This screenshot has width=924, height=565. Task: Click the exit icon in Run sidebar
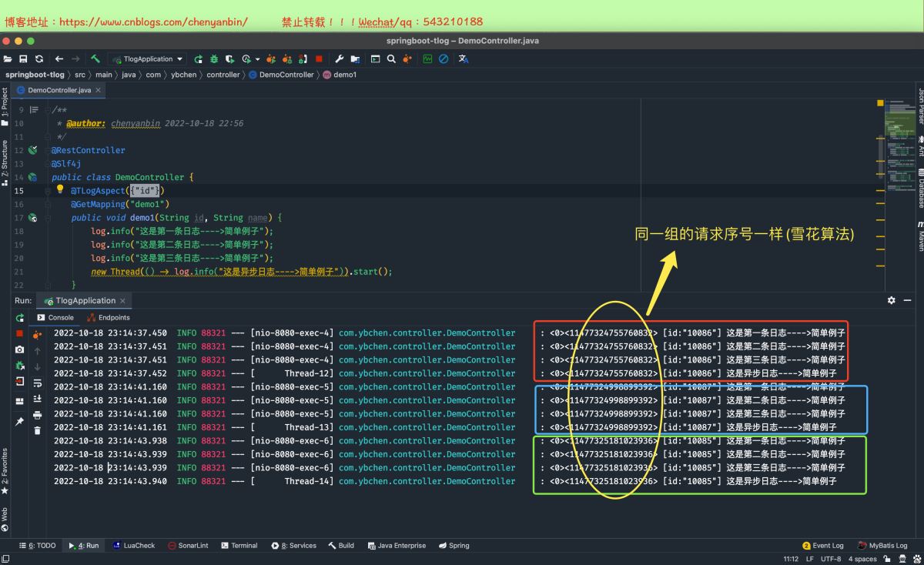[x=20, y=381]
